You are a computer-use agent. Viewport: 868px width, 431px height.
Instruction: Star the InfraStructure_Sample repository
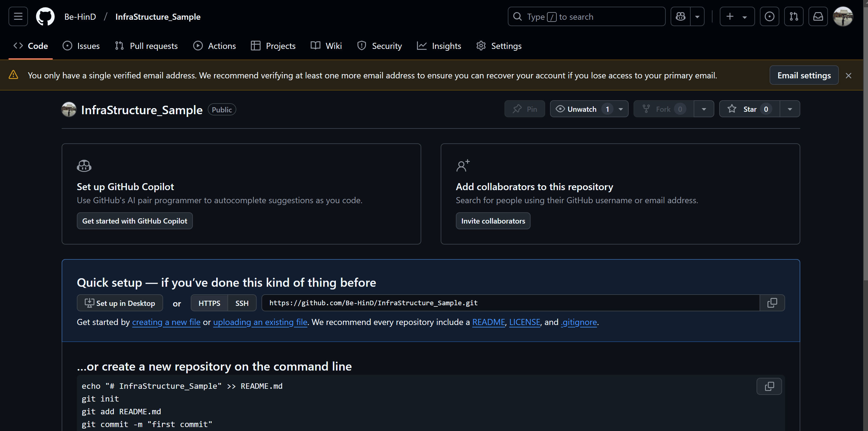749,109
